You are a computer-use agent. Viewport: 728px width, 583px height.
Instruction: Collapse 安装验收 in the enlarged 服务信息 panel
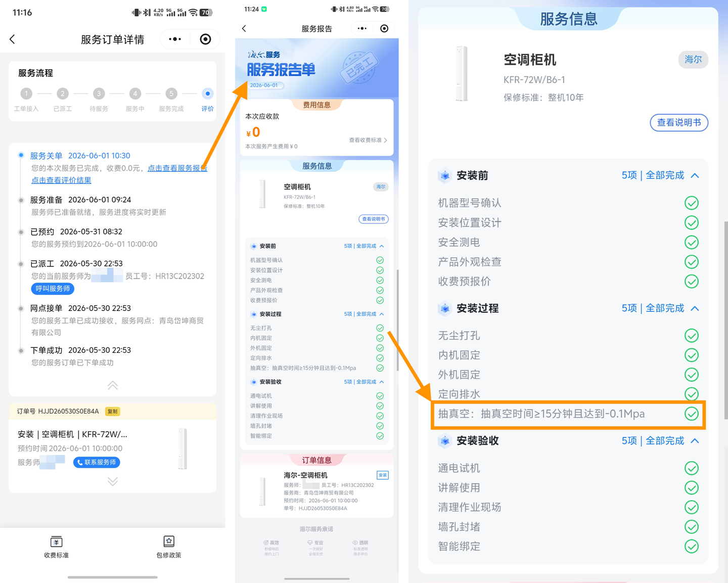coord(695,441)
